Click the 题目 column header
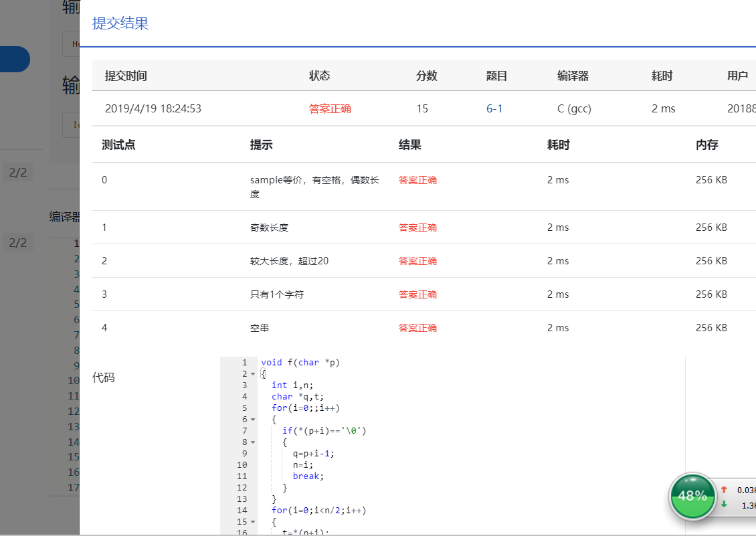The width and height of the screenshot is (756, 536). (496, 76)
